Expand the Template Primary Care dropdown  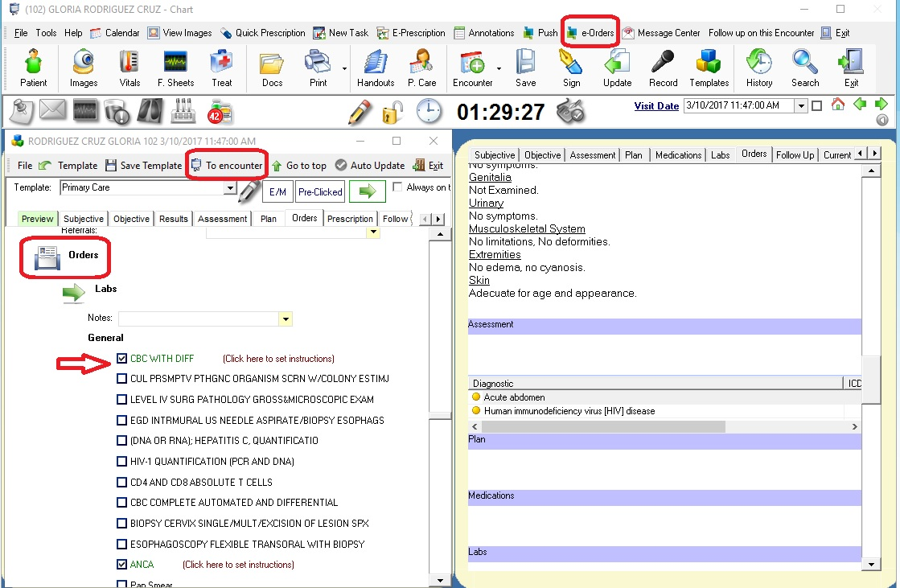(230, 188)
